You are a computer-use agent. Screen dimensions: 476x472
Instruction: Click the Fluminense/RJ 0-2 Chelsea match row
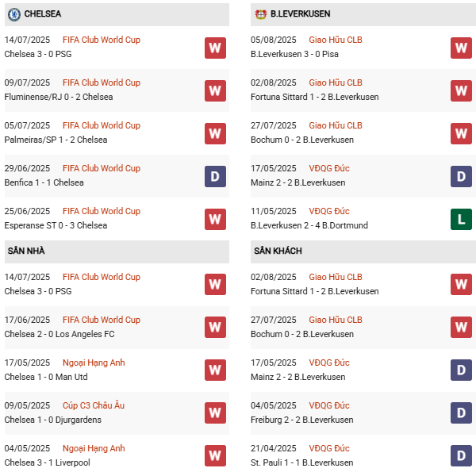pos(59,97)
